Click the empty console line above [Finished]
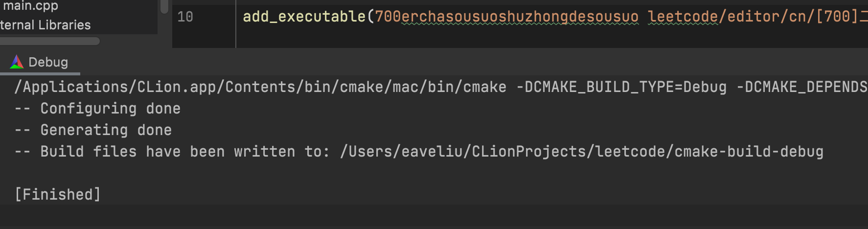 434,173
